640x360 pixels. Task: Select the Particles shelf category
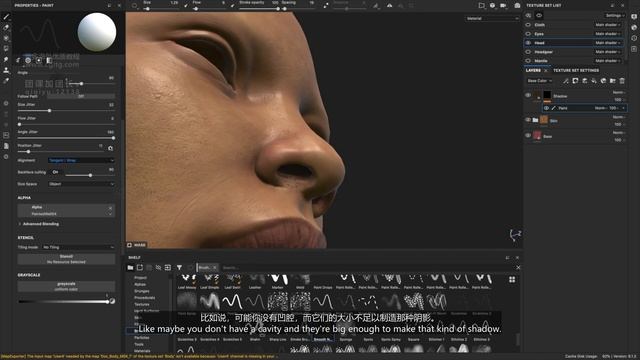coord(142,338)
